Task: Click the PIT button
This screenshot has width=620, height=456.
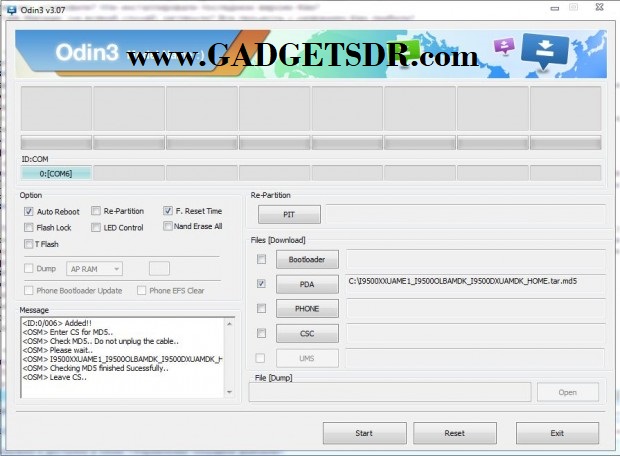Action: [289, 214]
